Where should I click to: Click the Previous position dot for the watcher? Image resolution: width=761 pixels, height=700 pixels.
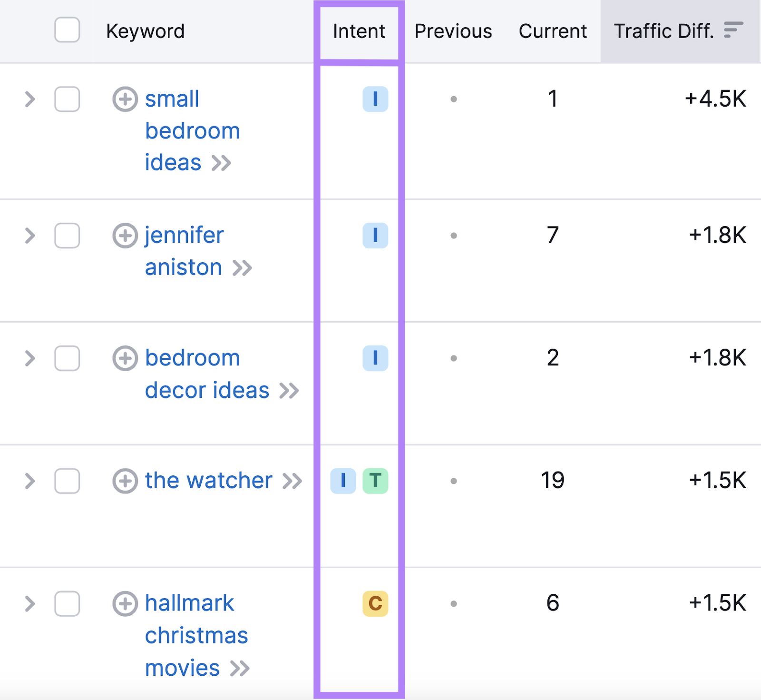454,481
